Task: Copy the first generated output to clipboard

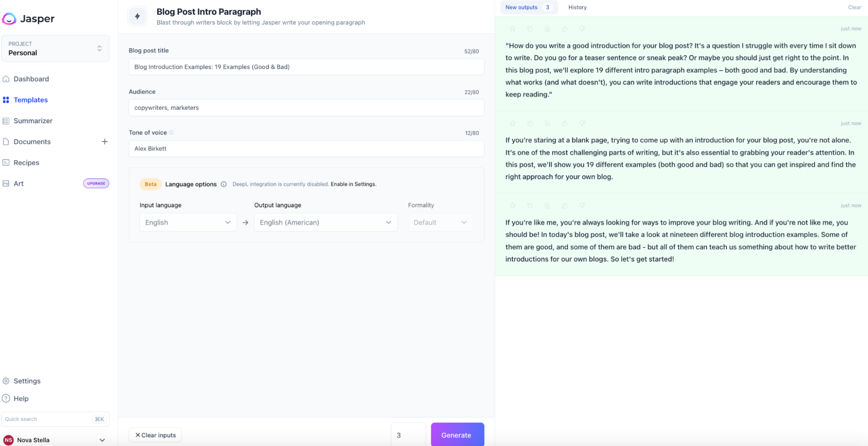Action: click(530, 29)
